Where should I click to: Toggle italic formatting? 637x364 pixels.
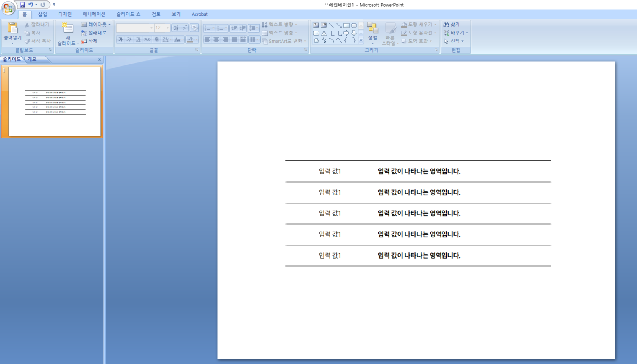(x=129, y=39)
